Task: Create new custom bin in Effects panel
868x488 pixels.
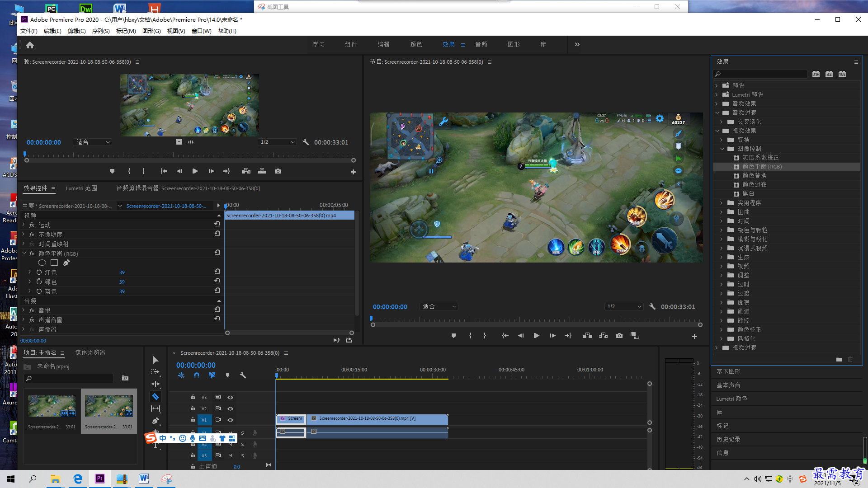Action: [x=839, y=360]
